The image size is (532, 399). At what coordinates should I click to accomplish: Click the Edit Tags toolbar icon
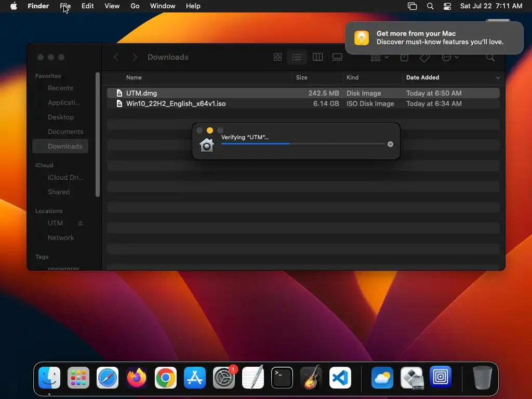click(424, 58)
